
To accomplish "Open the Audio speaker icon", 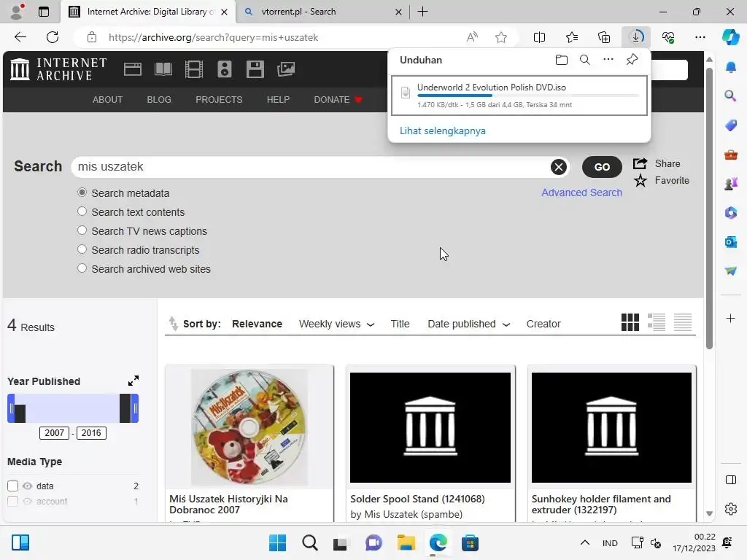I will click(225, 69).
